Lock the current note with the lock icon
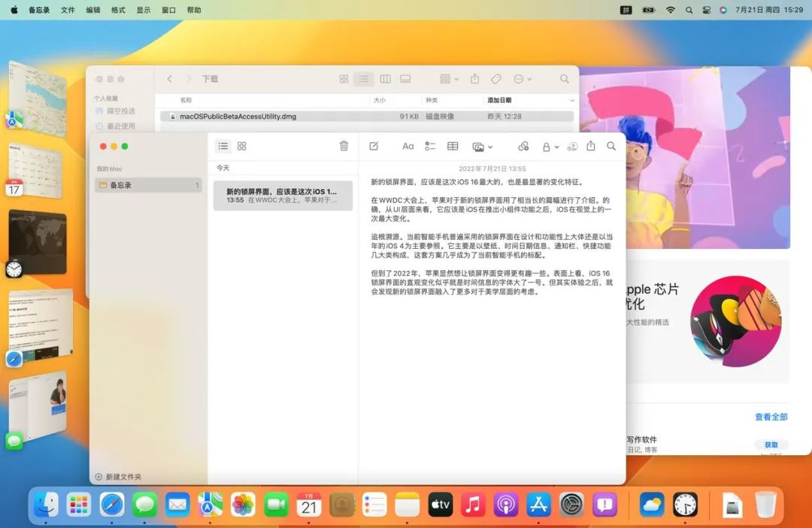 [x=547, y=146]
